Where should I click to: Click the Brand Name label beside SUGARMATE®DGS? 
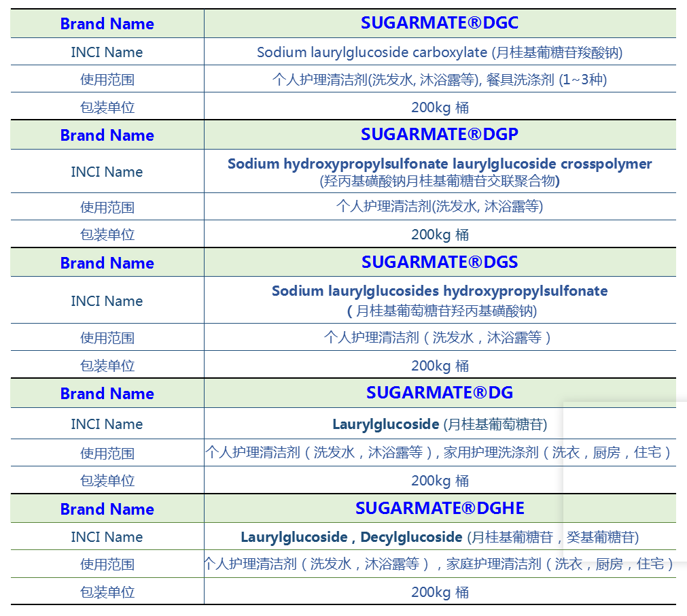tap(107, 263)
